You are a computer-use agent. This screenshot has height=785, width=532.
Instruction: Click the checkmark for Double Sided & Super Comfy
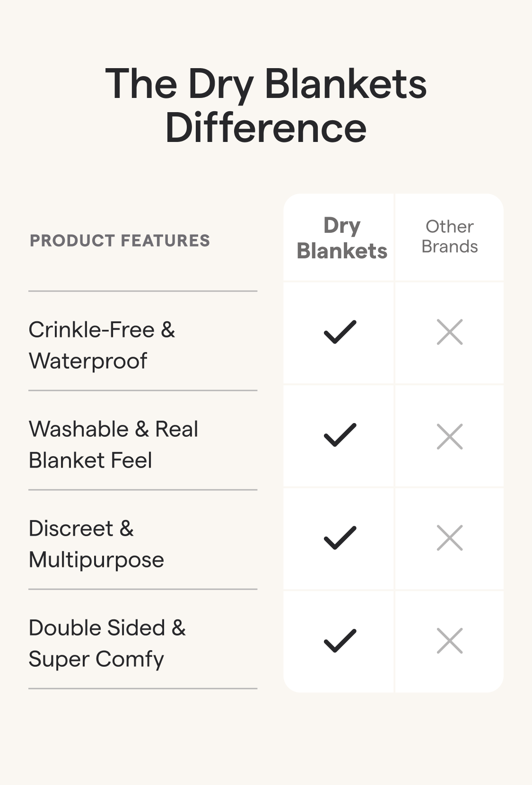click(340, 641)
